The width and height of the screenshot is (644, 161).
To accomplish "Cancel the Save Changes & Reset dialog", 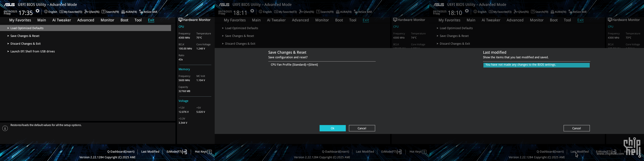I will [x=362, y=128].
